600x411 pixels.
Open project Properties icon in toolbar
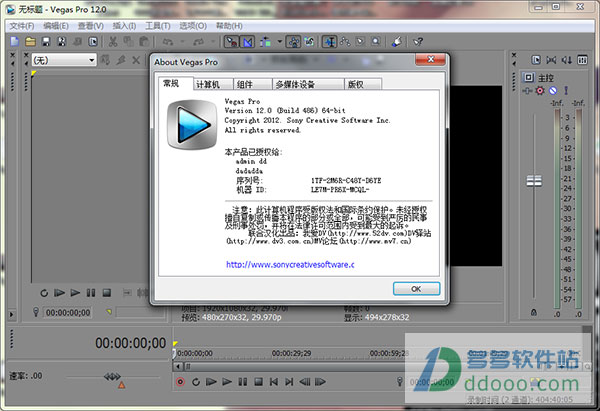[93, 41]
